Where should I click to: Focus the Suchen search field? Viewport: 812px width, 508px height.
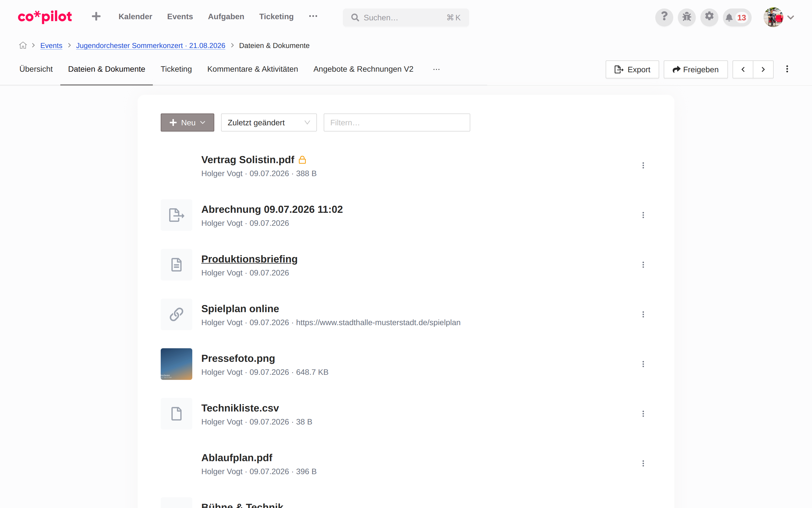[406, 17]
